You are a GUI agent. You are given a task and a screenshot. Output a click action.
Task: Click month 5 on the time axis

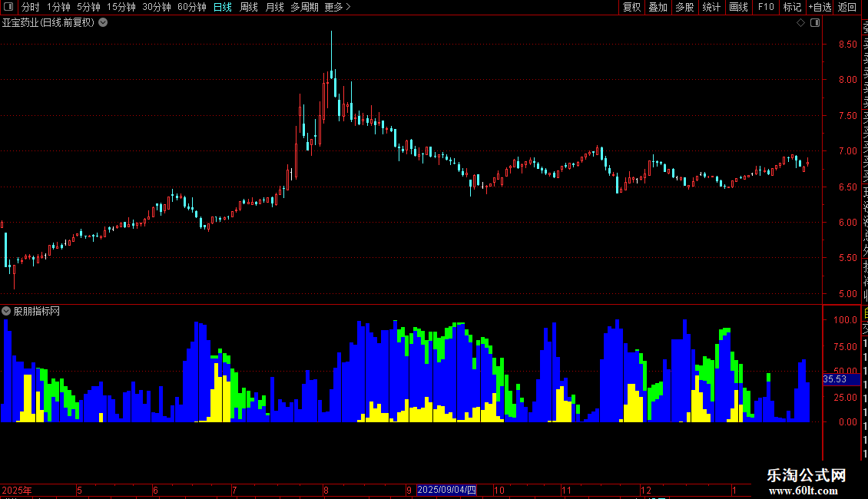coord(80,490)
